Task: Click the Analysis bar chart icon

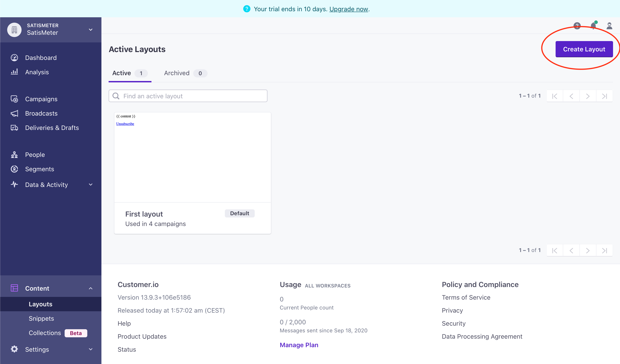Action: [14, 72]
